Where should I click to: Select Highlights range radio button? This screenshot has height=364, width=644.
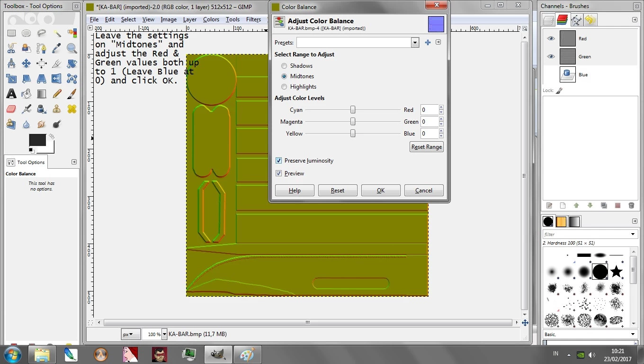284,87
